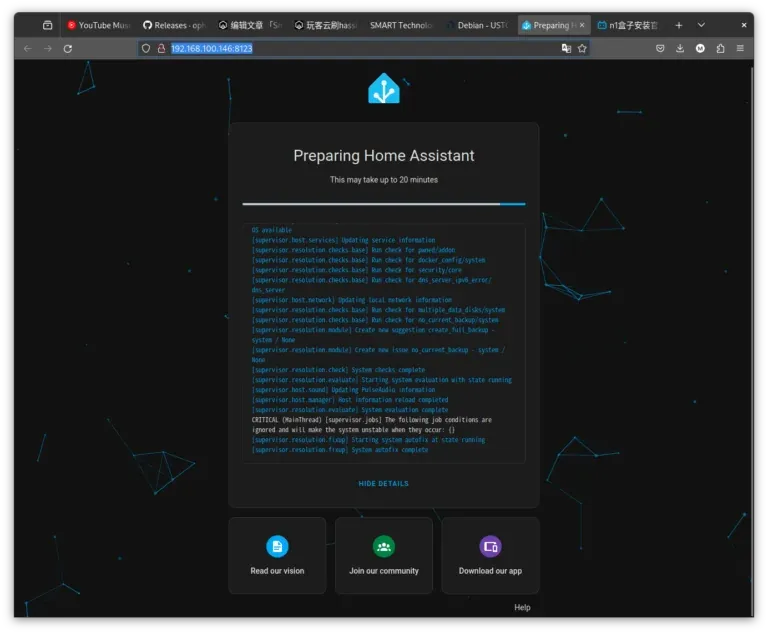Open the Firefox application menu
Screen dimensions: 768x633
740,48
